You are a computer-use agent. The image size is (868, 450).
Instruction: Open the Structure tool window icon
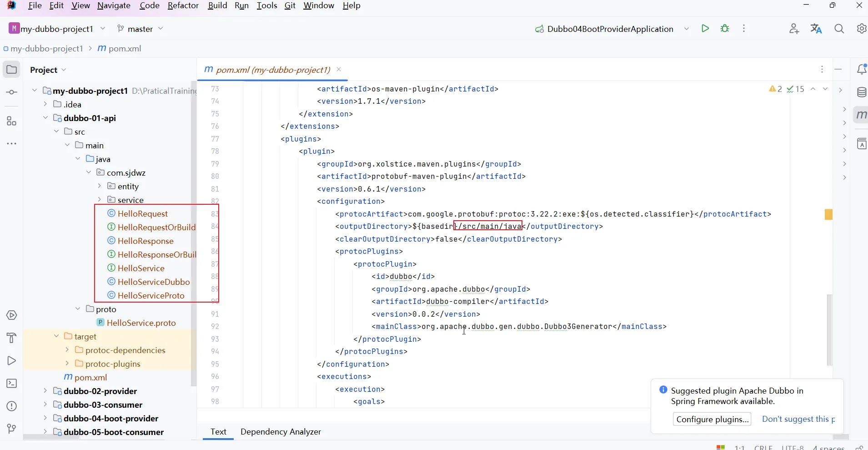(x=12, y=121)
